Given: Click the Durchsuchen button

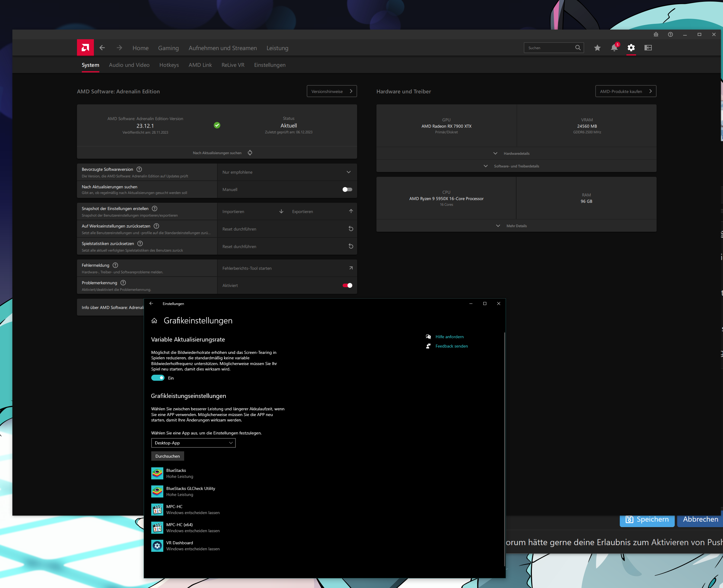Looking at the screenshot, I should (168, 456).
